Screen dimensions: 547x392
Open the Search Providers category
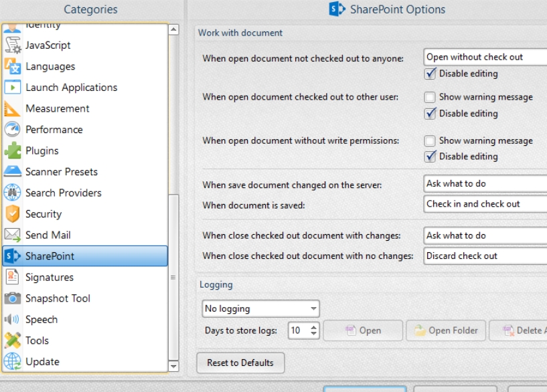[85, 193]
